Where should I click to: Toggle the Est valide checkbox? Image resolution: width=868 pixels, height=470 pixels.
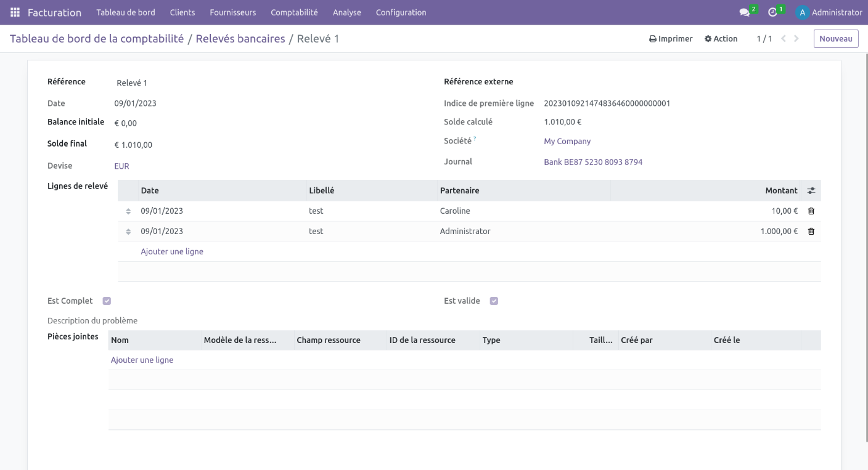tap(494, 301)
